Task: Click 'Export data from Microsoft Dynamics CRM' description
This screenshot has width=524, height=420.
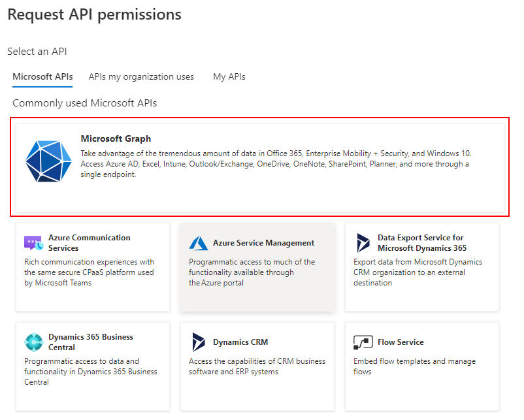Action: [x=418, y=272]
